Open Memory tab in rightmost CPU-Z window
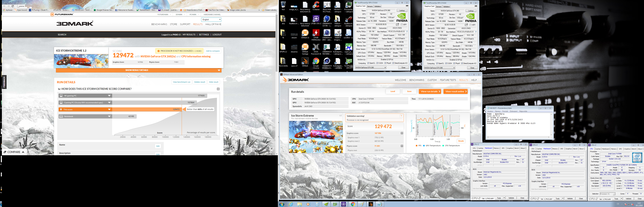 click(614, 149)
